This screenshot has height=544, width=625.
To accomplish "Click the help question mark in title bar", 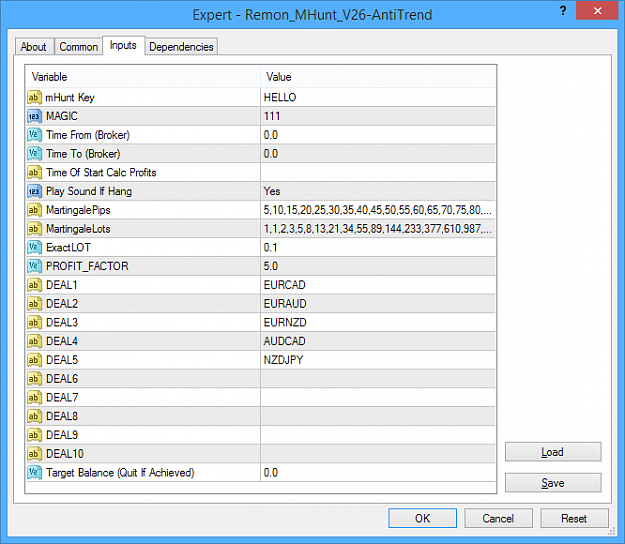I will [563, 11].
